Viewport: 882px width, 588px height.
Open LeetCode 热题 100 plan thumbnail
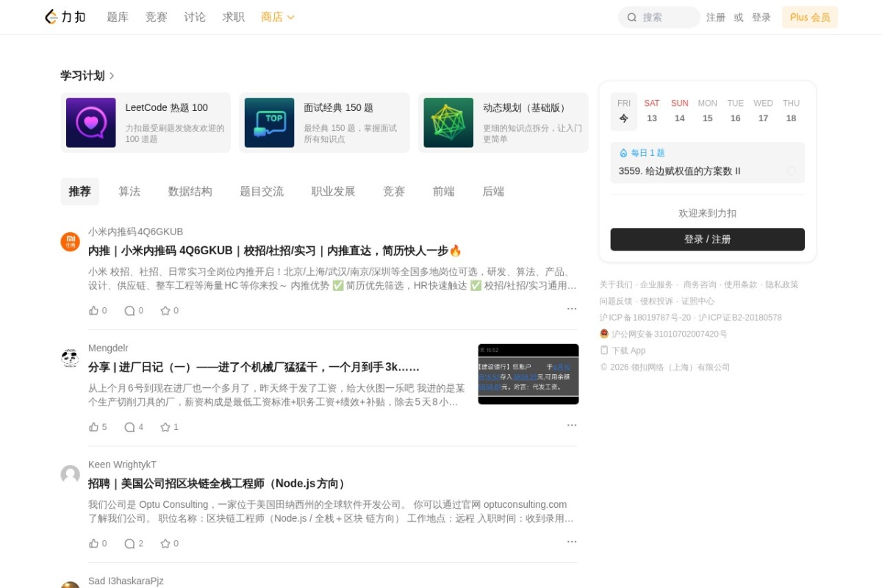91,123
